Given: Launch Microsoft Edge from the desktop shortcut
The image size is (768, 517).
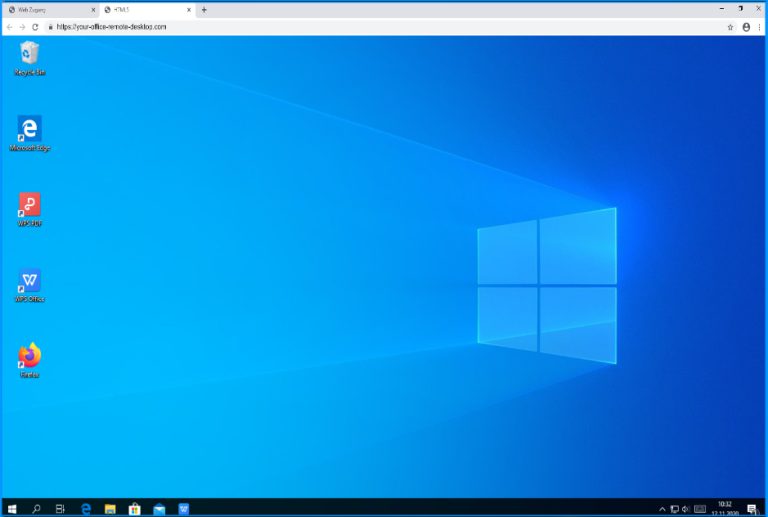Looking at the screenshot, I should pos(29,129).
